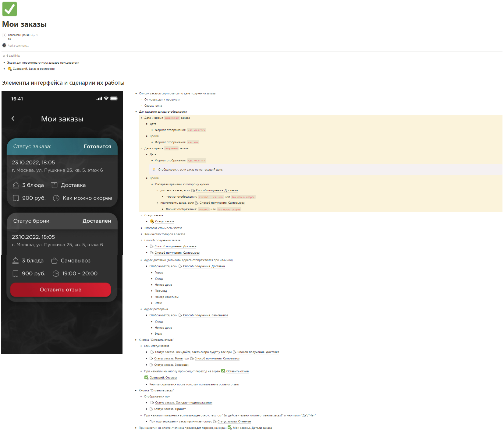Click green check icon before 'Сценарий. Отзывы'
504x433 pixels.
146,378
